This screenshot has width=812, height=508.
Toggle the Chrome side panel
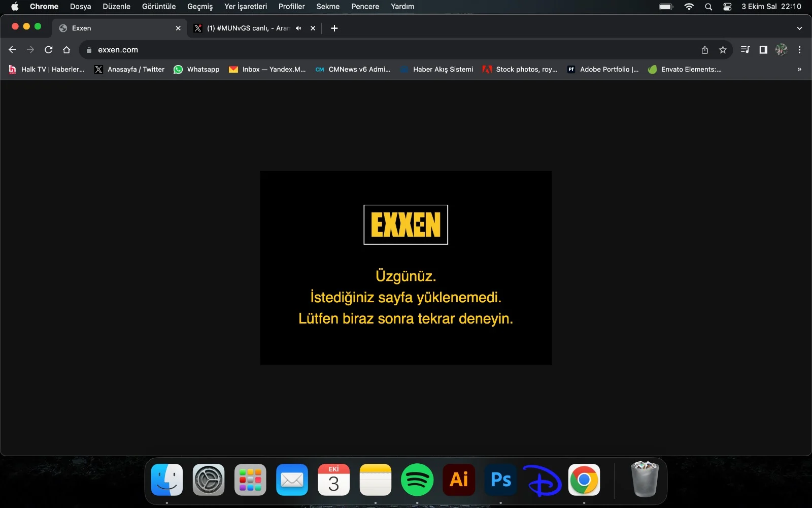763,50
